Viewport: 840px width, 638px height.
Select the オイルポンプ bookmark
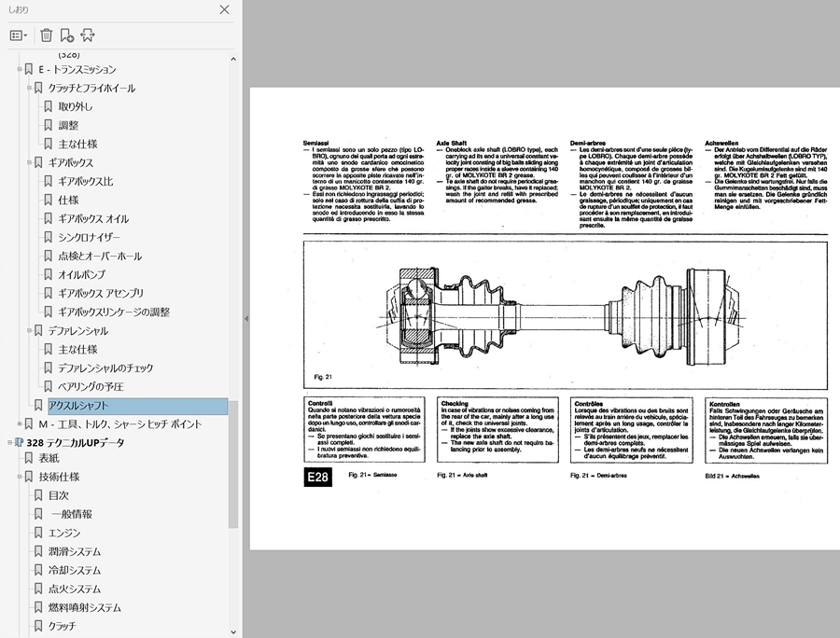(82, 274)
